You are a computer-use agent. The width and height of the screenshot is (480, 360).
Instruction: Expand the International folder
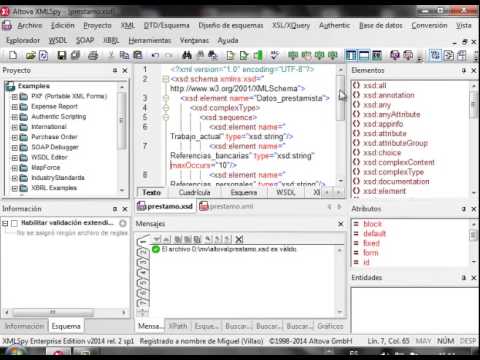(x=14, y=127)
